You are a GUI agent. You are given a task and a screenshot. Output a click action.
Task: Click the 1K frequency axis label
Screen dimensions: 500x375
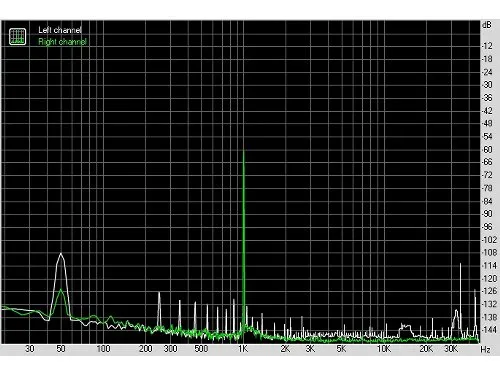pos(243,349)
